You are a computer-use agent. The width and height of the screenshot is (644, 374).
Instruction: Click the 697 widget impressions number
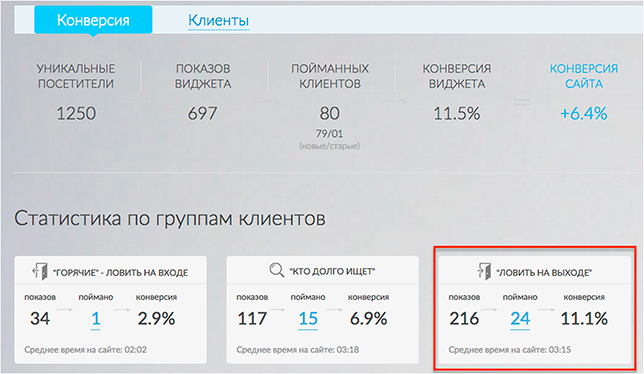click(202, 114)
